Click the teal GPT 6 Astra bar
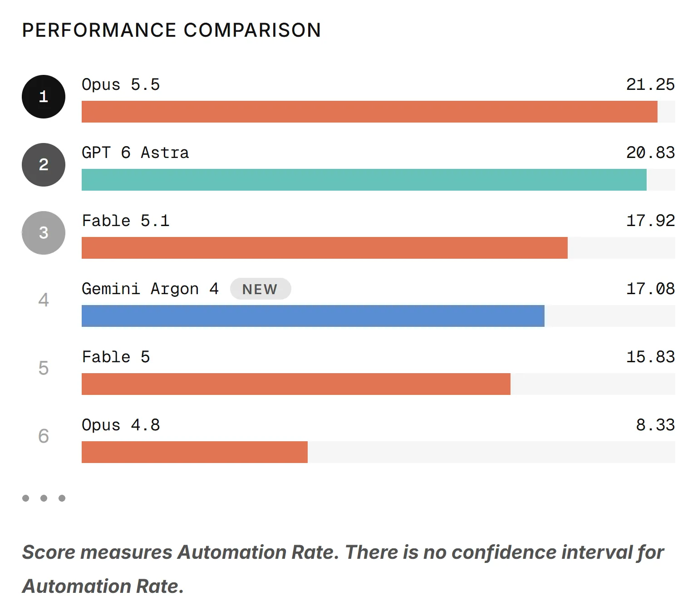697x616 pixels. click(364, 180)
